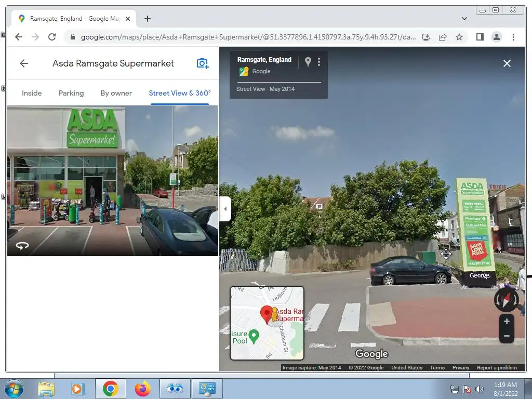Click the Image capture: May 2014 text
This screenshot has width=532, height=399.
click(x=312, y=367)
